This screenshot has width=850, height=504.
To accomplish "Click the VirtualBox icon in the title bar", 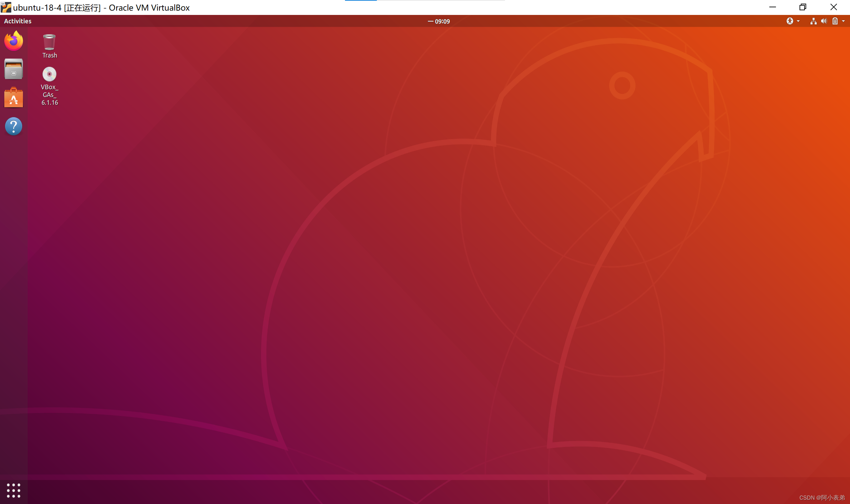I will click(6, 7).
